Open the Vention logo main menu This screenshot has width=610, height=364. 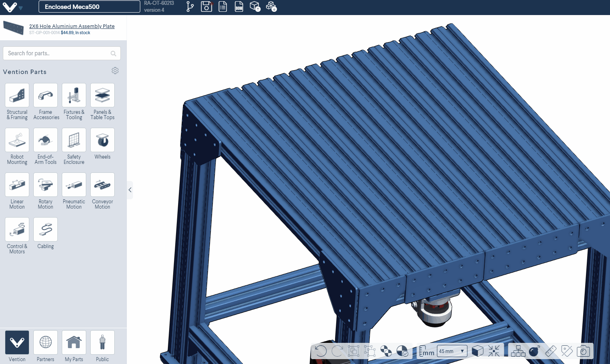pyautogui.click(x=12, y=7)
